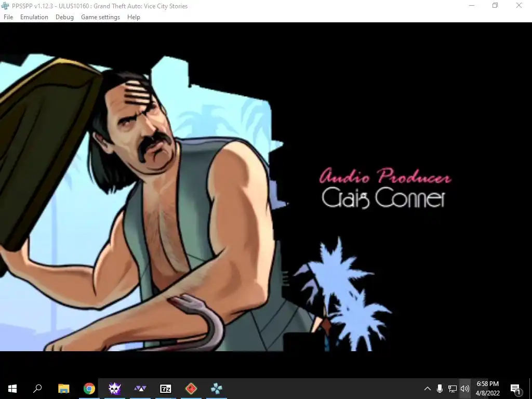This screenshot has width=532, height=399.
Task: Open the Windows Start menu
Action: click(12, 389)
